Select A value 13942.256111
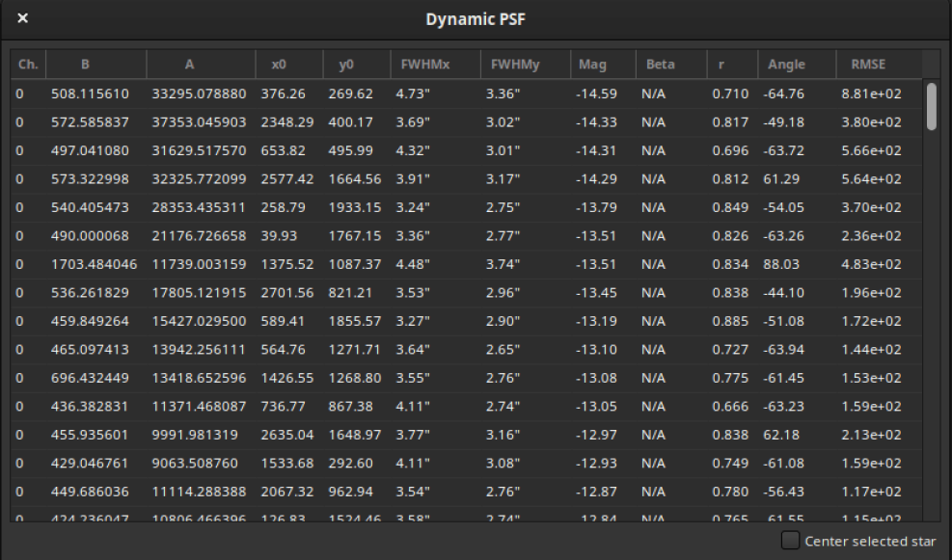The image size is (952, 560). click(x=199, y=350)
